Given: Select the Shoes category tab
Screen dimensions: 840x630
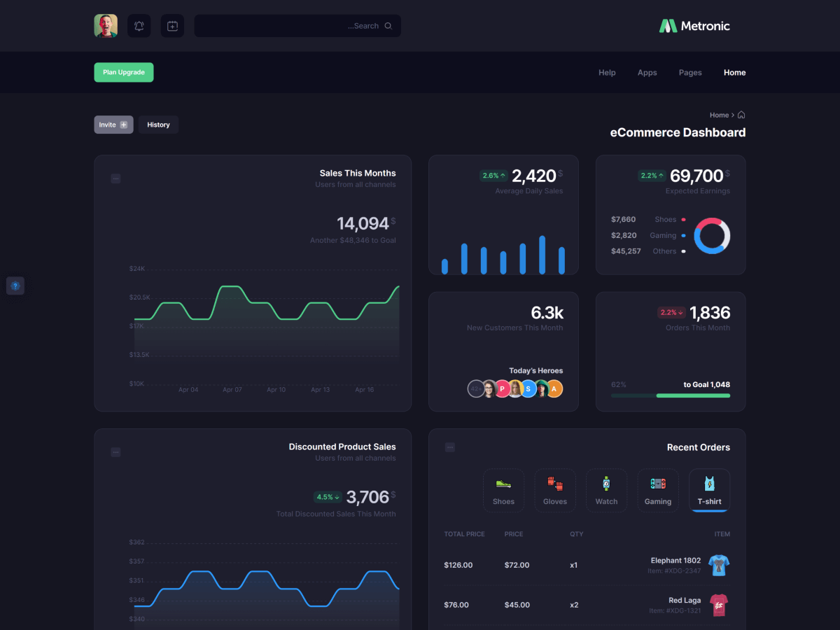Looking at the screenshot, I should [x=503, y=490].
